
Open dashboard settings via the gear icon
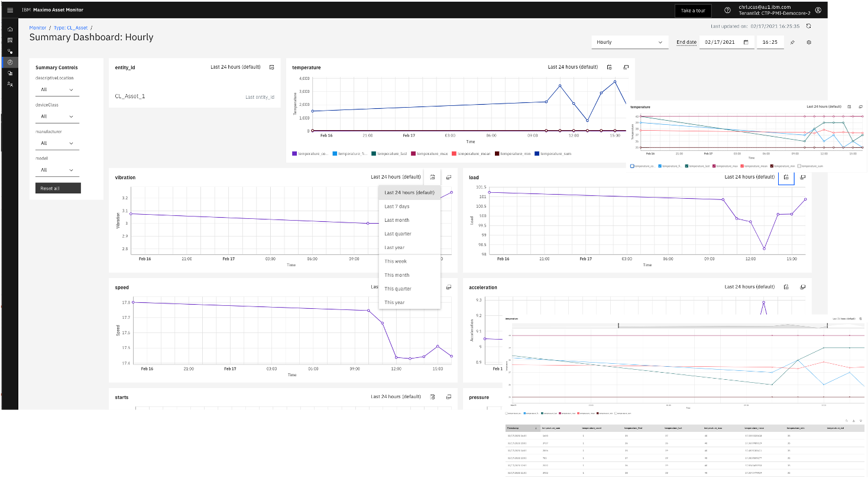tap(809, 42)
